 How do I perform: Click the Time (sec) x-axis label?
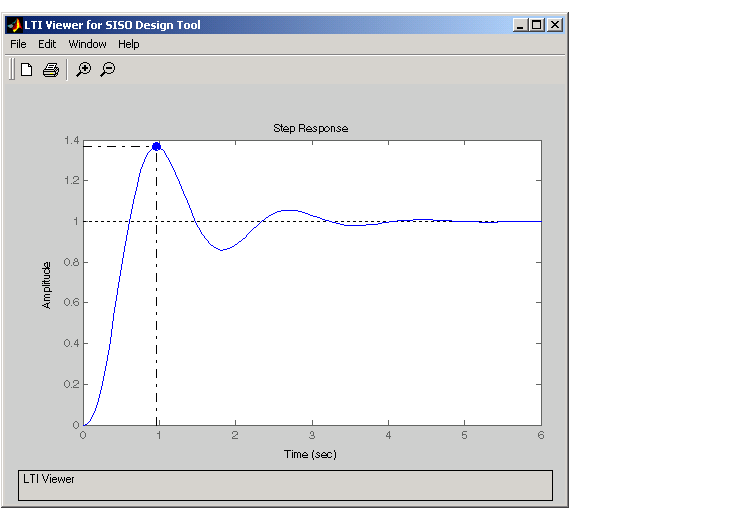click(310, 455)
